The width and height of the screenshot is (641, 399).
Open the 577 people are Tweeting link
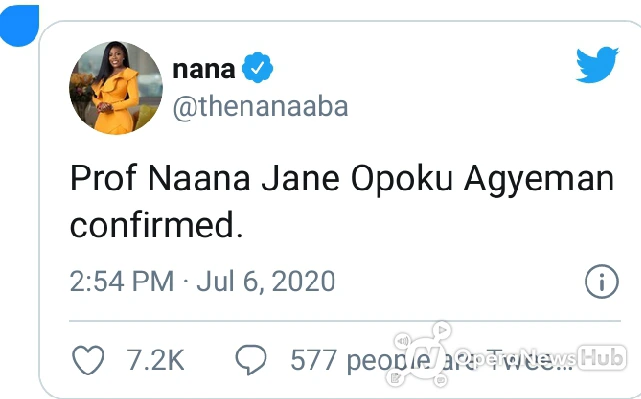[431, 361]
